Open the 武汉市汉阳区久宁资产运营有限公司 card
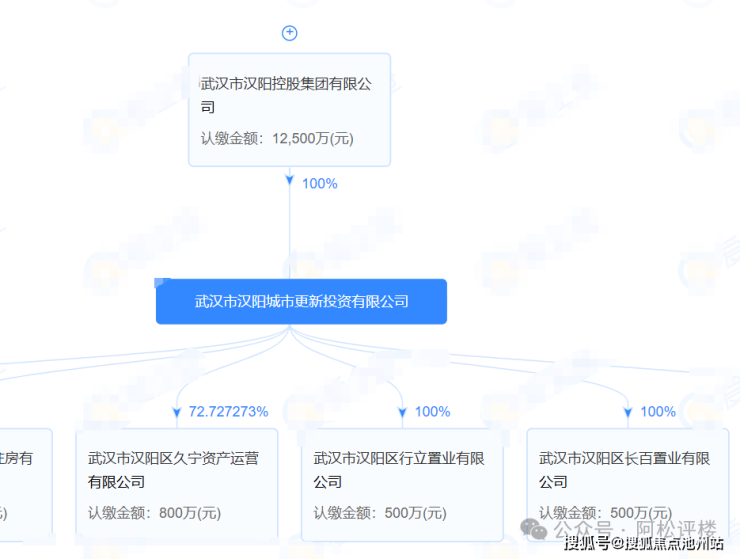Viewport: 740px width, 559px height. (177, 484)
